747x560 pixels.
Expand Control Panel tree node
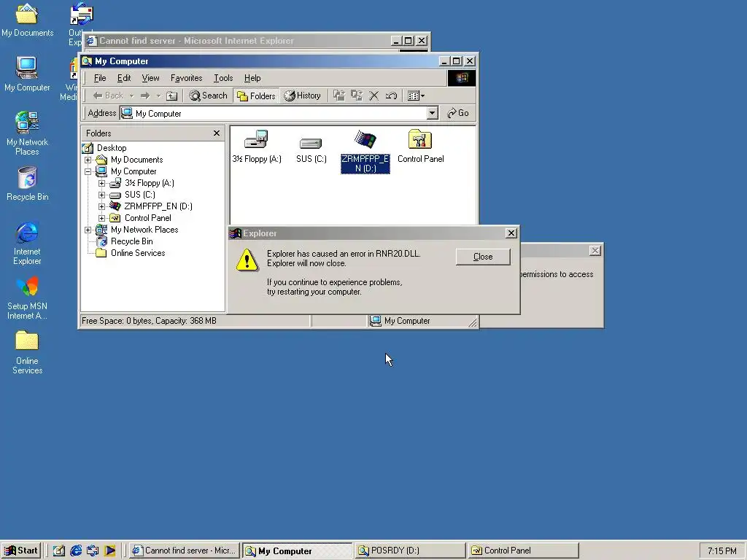pos(102,218)
